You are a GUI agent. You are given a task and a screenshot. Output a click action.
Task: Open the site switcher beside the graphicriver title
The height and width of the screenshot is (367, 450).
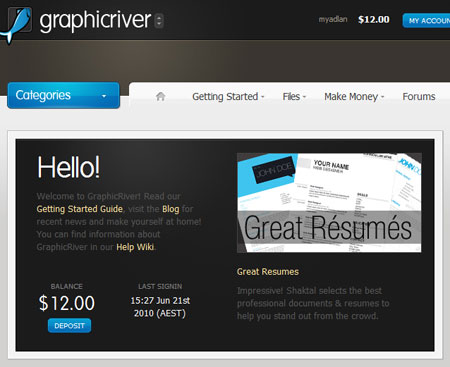pos(159,21)
